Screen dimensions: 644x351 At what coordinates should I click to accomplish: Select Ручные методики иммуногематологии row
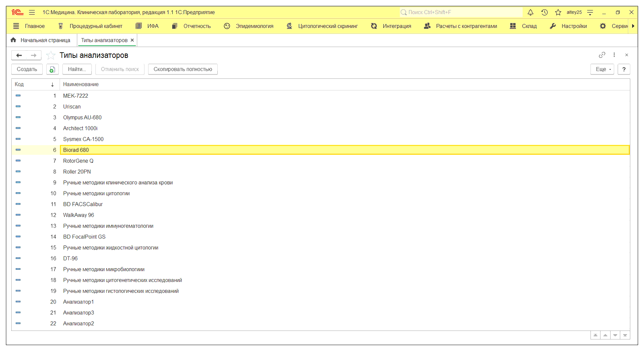coord(321,226)
